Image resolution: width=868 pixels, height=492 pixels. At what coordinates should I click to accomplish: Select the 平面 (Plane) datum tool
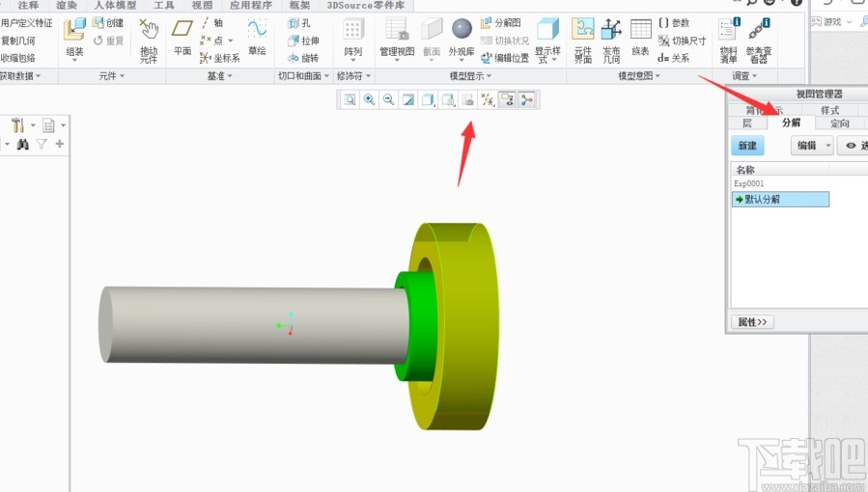tap(182, 37)
